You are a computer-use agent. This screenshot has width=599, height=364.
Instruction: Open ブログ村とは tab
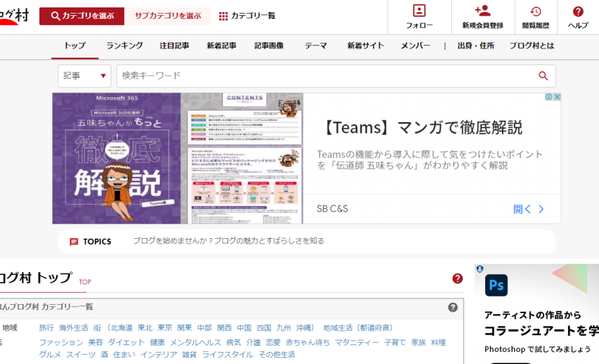tap(532, 45)
